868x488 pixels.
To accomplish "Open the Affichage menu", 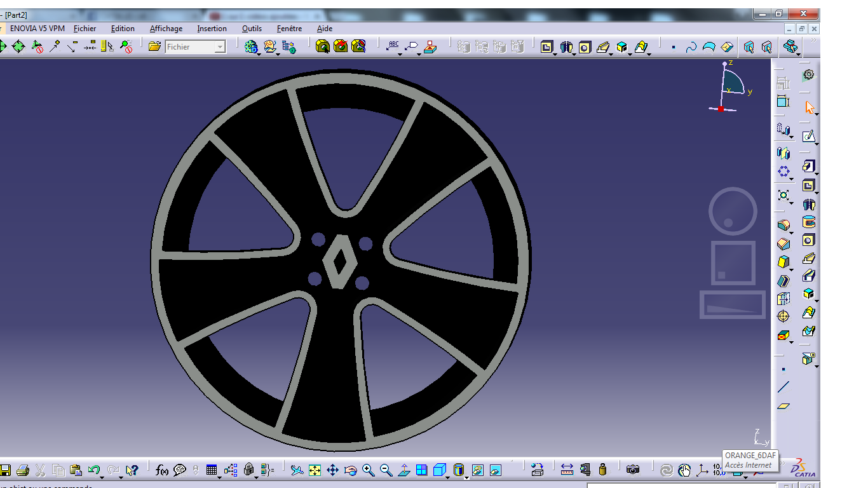I will click(166, 29).
